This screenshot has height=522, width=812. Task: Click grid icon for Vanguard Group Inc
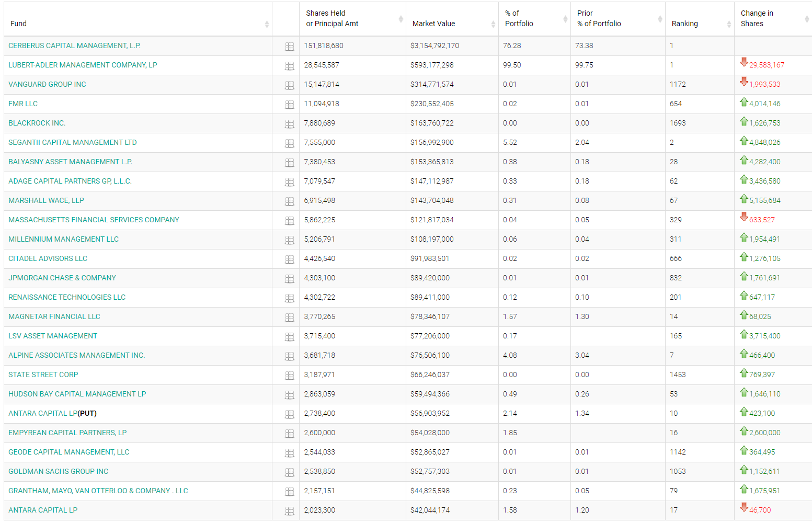(x=290, y=85)
